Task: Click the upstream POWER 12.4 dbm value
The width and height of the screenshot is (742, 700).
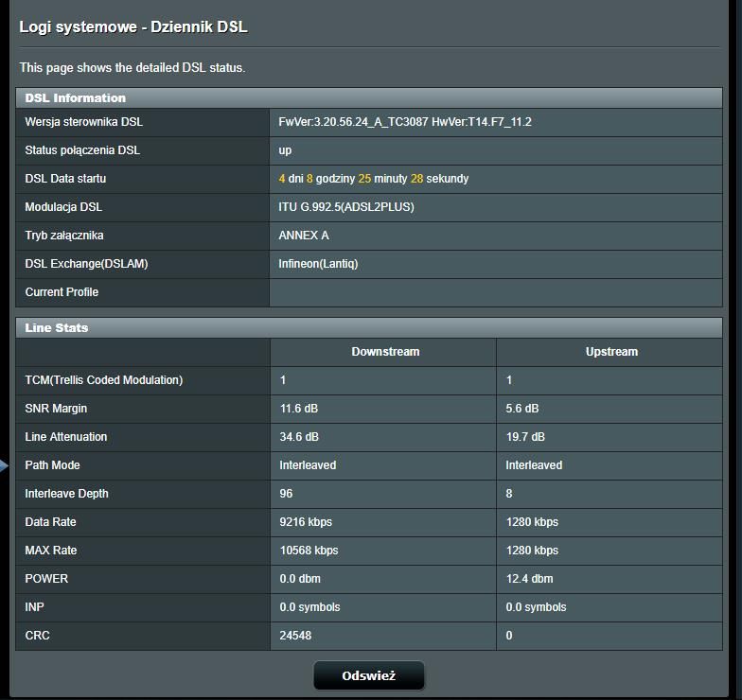Action: coord(529,579)
